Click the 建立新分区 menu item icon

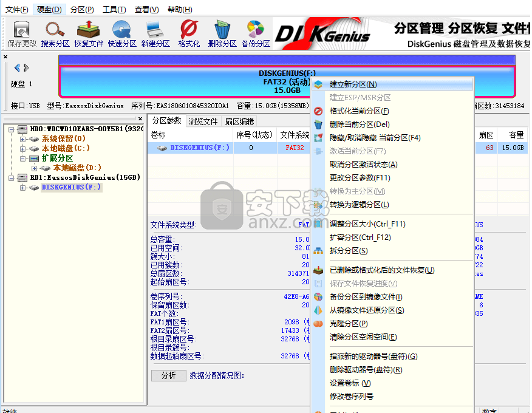pos(318,84)
